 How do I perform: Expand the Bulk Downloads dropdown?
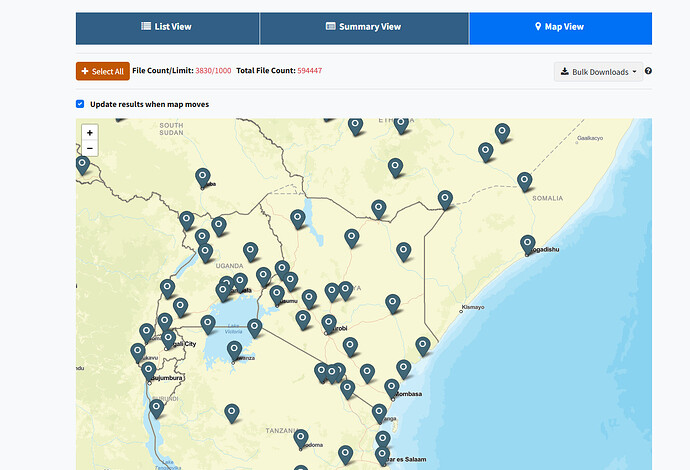(598, 72)
